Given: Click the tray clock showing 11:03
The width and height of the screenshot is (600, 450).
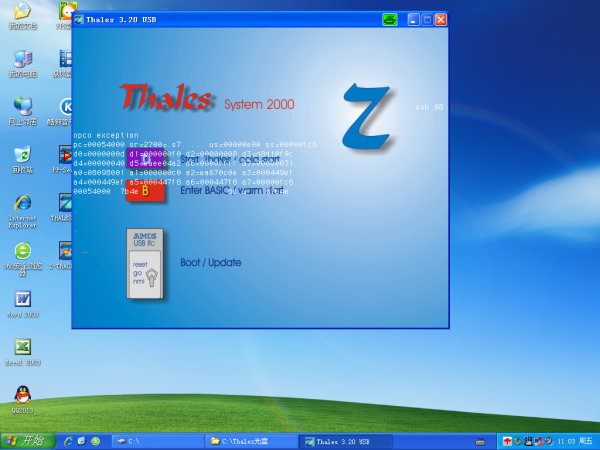Looking at the screenshot, I should [x=566, y=442].
